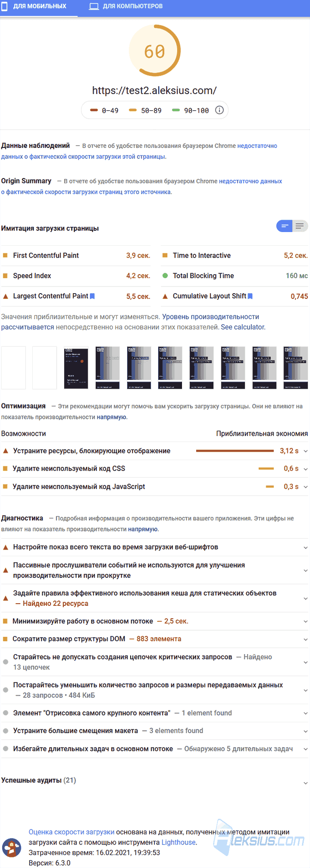Expand 'Пассивные прослушиватели событий' audit chevron
Image resolution: width=310 pixels, height=868 pixels.
305,570
